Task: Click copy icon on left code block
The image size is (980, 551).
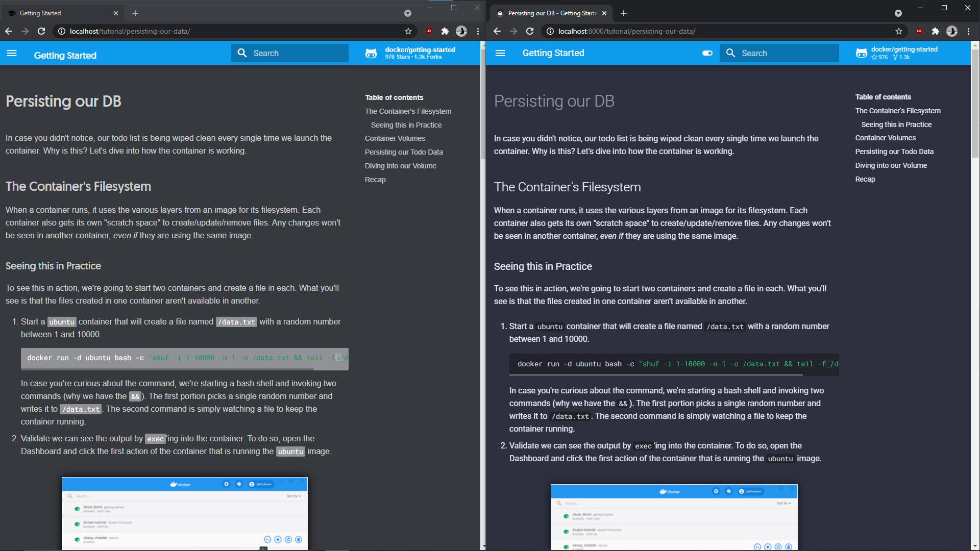Action: click(x=338, y=358)
